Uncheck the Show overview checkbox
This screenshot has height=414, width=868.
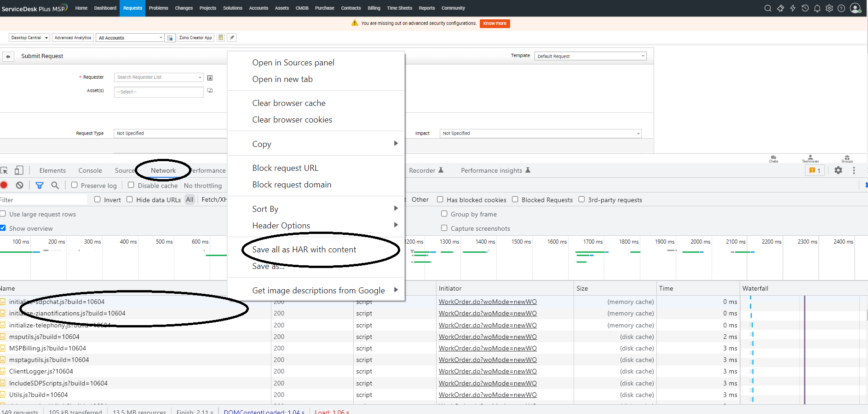pyautogui.click(x=3, y=228)
